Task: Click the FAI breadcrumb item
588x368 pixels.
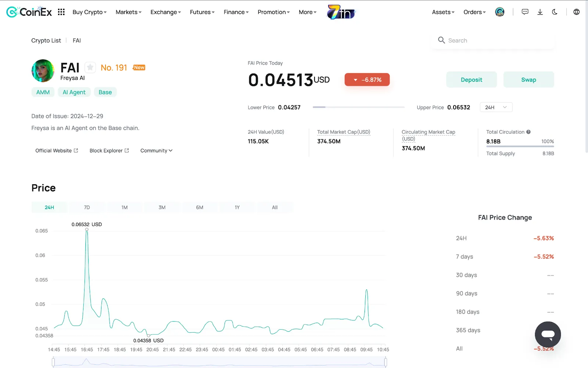Action: click(x=77, y=40)
